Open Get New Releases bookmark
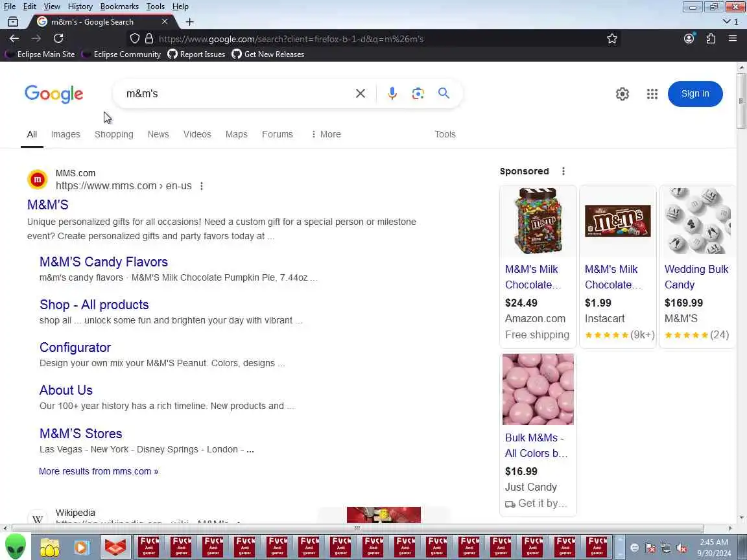The image size is (747, 560). [x=268, y=54]
